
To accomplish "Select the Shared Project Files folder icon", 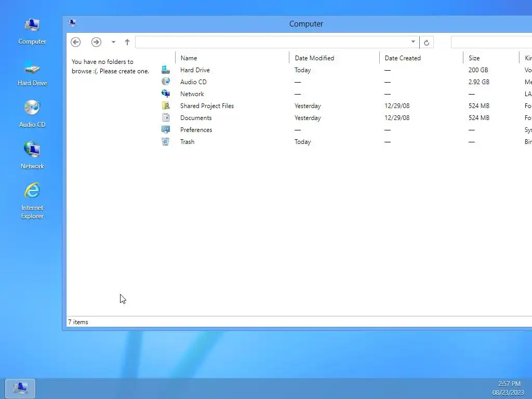I will click(166, 105).
